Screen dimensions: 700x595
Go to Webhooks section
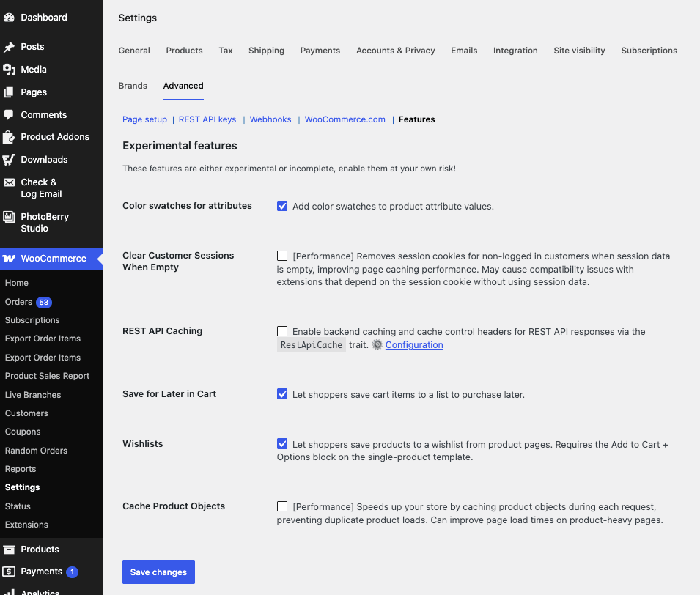270,119
